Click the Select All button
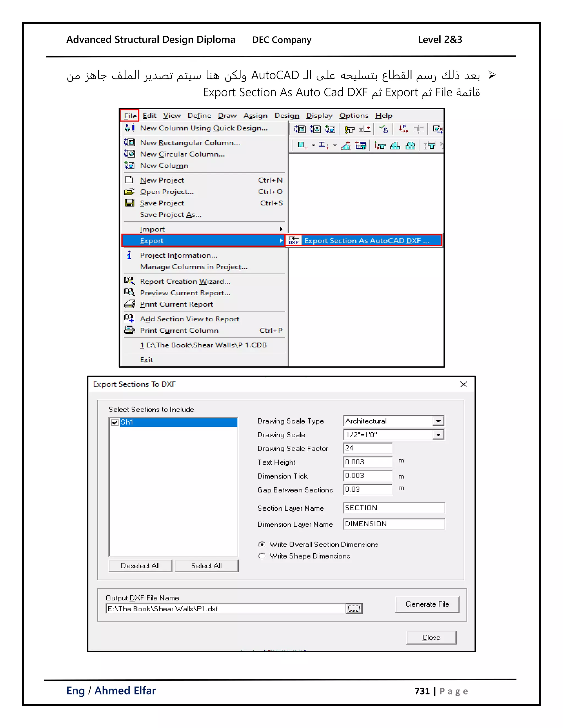The image size is (563, 728). 206,566
